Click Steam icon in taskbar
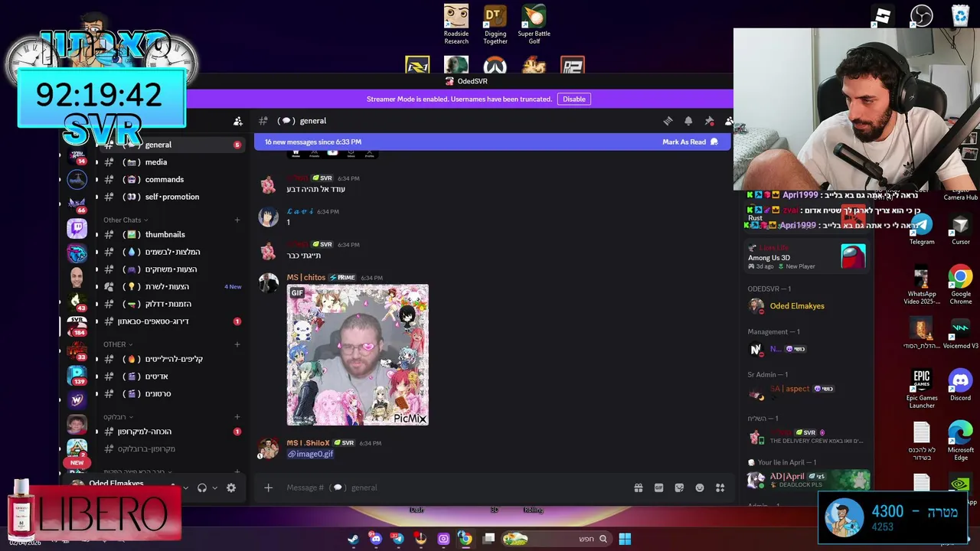Image resolution: width=980 pixels, height=551 pixels. pyautogui.click(x=353, y=539)
